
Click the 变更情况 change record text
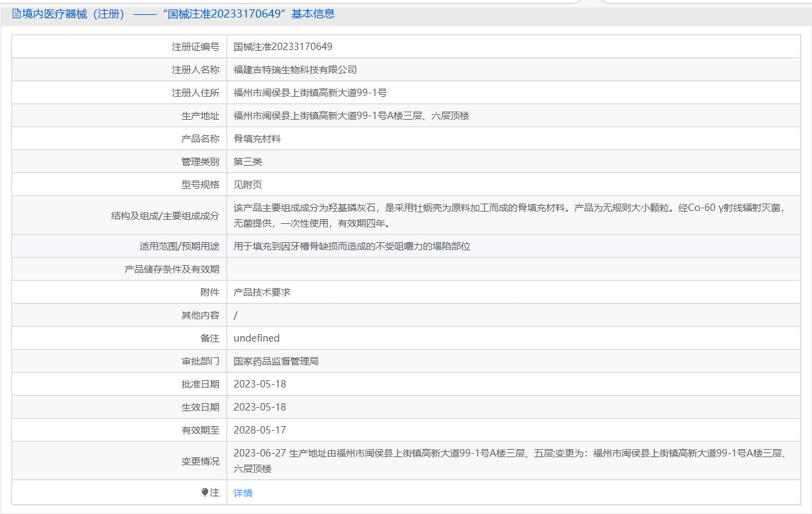point(473,460)
